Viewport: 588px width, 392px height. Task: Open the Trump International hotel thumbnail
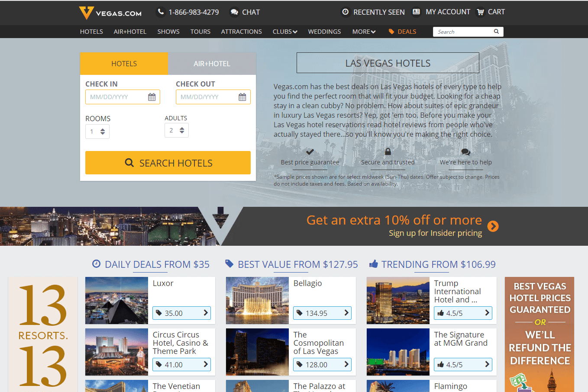398,300
